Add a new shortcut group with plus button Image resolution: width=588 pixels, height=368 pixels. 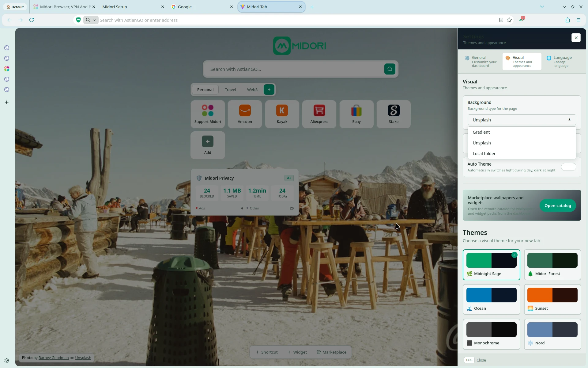(x=269, y=90)
